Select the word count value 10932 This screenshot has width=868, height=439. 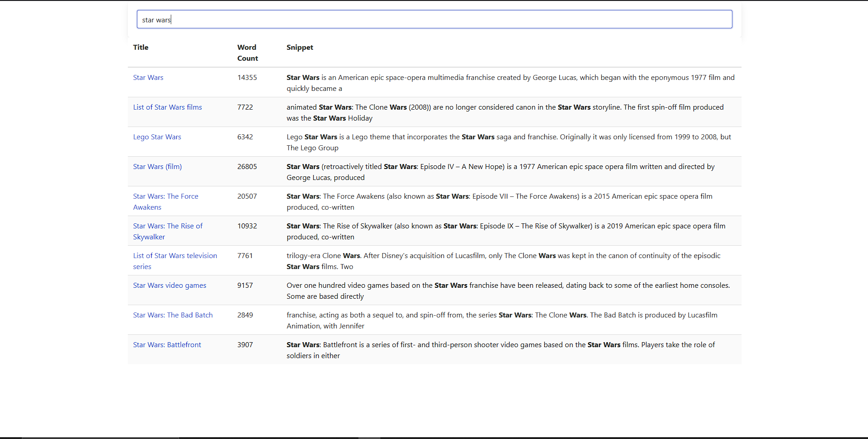point(247,226)
